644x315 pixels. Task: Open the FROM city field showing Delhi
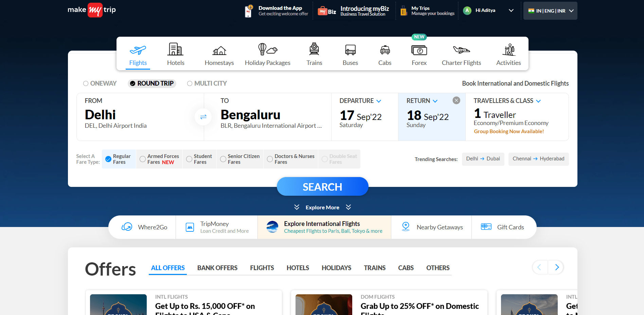[140, 117]
